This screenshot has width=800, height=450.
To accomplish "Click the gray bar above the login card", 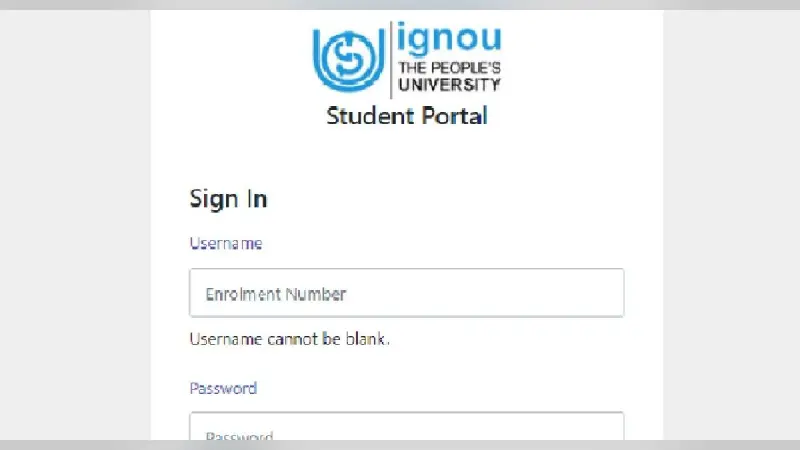I will coord(400,5).
